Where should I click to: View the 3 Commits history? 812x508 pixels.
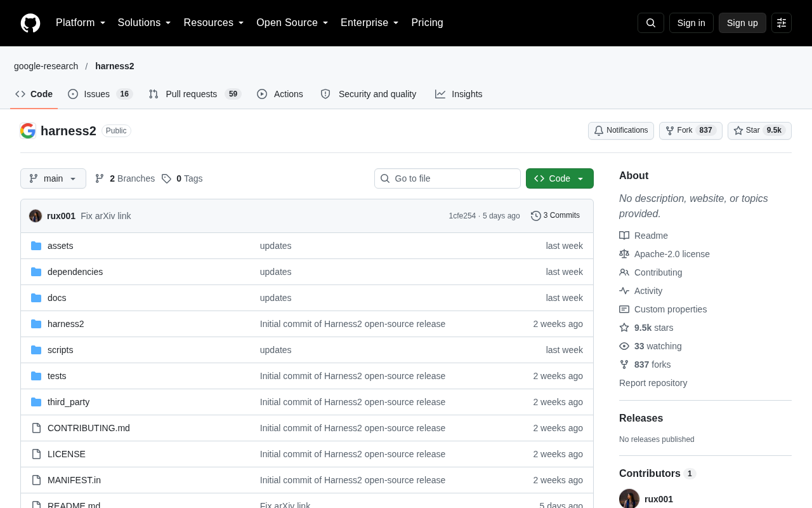pos(555,215)
